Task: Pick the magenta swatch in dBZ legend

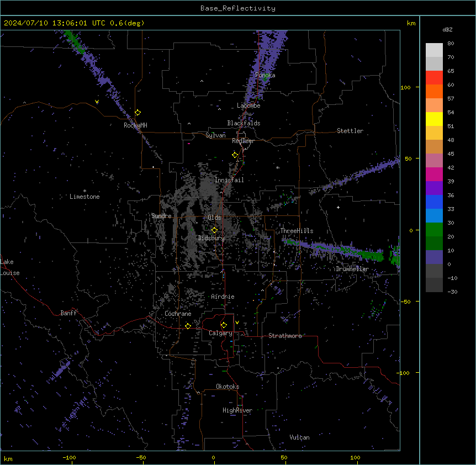Action: click(434, 174)
